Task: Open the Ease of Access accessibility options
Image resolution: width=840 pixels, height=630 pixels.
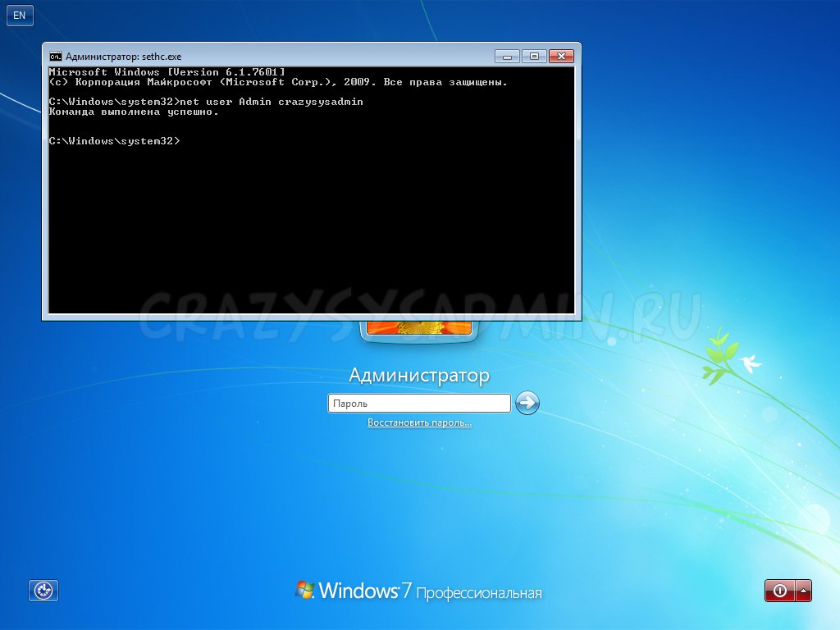Action: point(43,590)
